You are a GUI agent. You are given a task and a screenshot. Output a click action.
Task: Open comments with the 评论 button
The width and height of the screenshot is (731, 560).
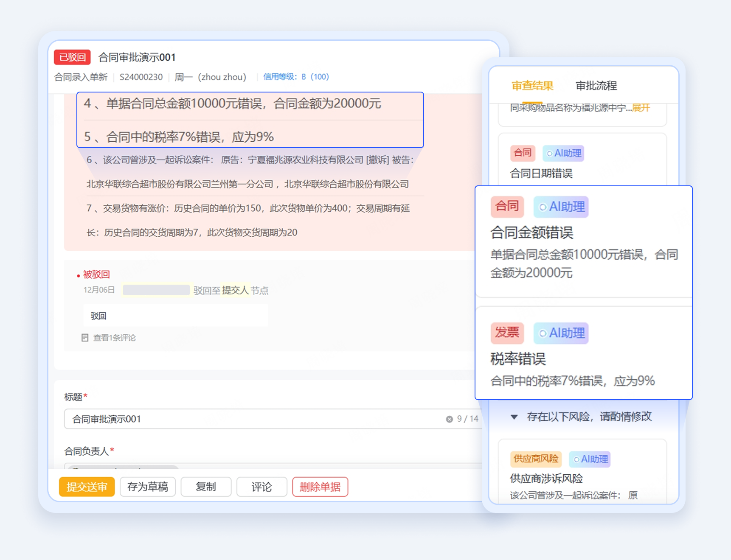click(x=261, y=487)
